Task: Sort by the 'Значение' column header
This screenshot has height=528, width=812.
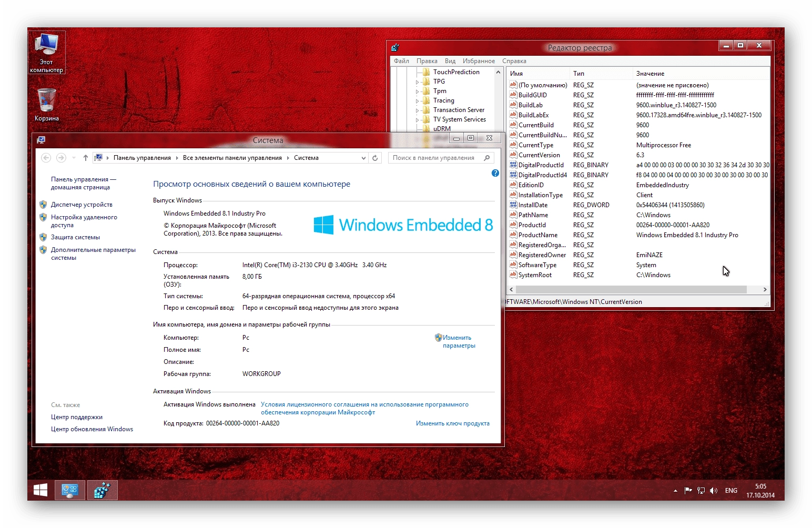Action: 701,74
